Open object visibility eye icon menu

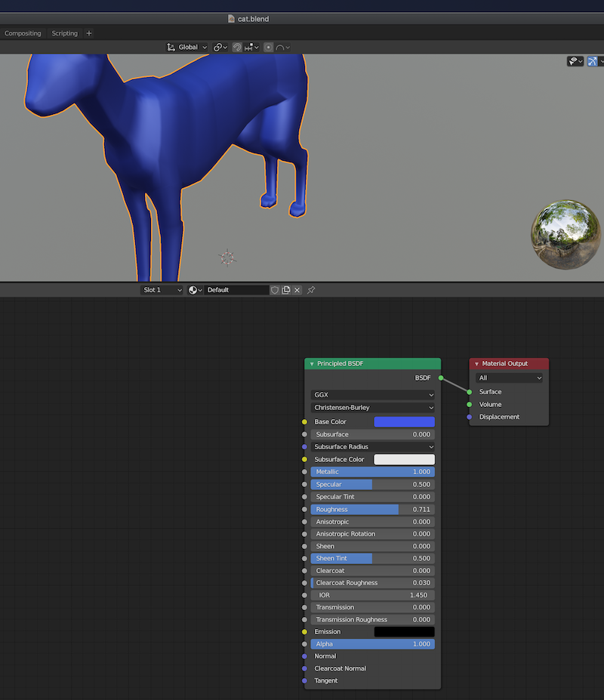575,61
